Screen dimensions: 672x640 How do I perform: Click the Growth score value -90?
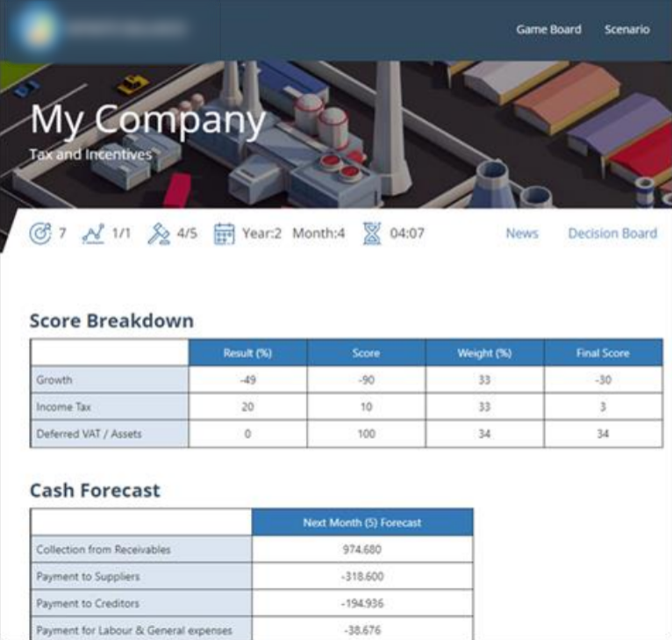(366, 380)
